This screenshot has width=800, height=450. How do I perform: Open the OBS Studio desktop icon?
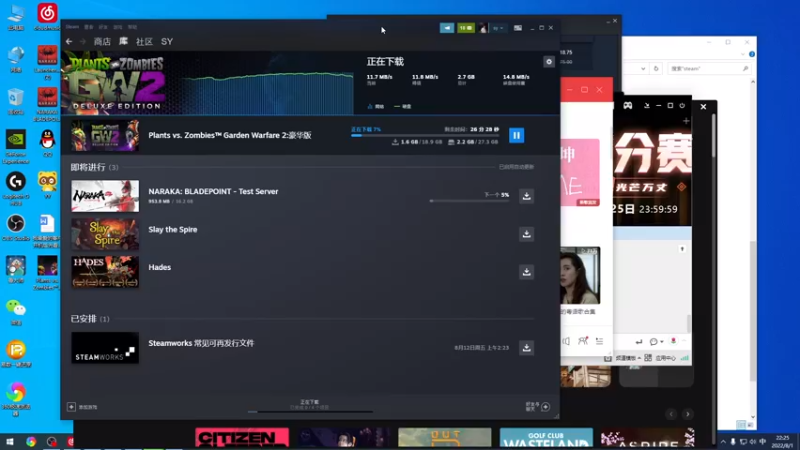pyautogui.click(x=16, y=227)
